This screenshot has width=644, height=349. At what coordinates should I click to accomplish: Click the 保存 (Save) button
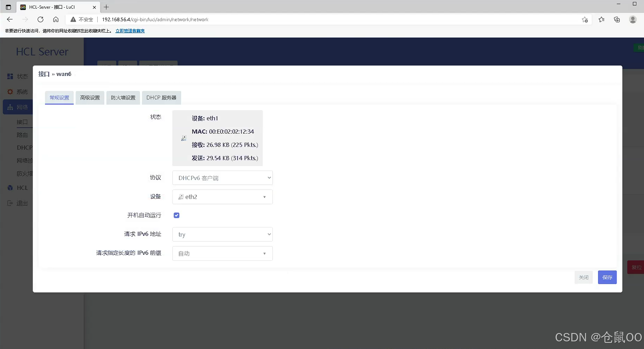point(607,277)
